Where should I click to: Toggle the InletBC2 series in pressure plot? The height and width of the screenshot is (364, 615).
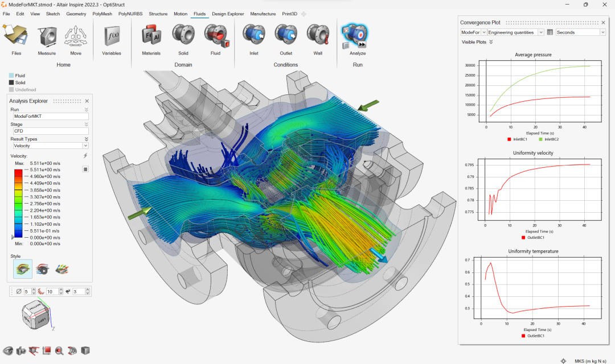tap(549, 139)
